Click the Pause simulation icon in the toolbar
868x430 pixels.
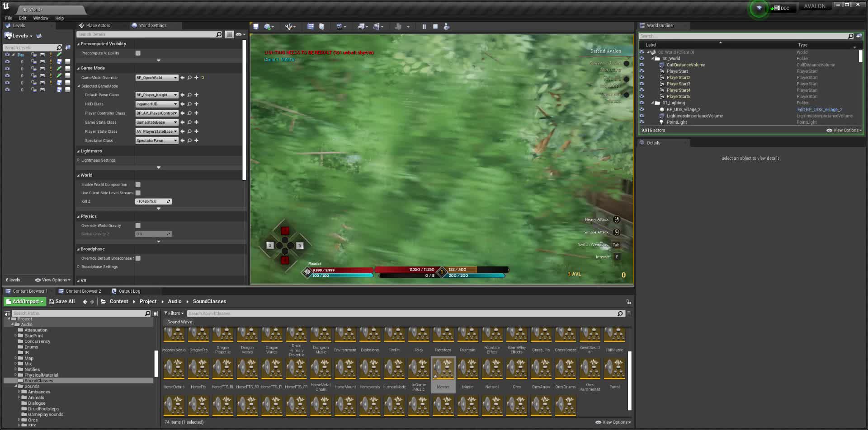pos(424,27)
